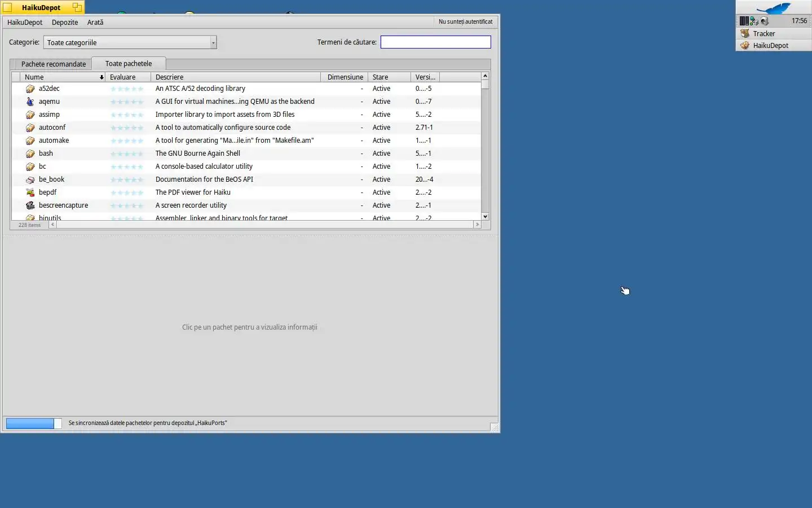This screenshot has width=812, height=508.
Task: Click the horizontal scroll right arrow
Action: pyautogui.click(x=477, y=225)
